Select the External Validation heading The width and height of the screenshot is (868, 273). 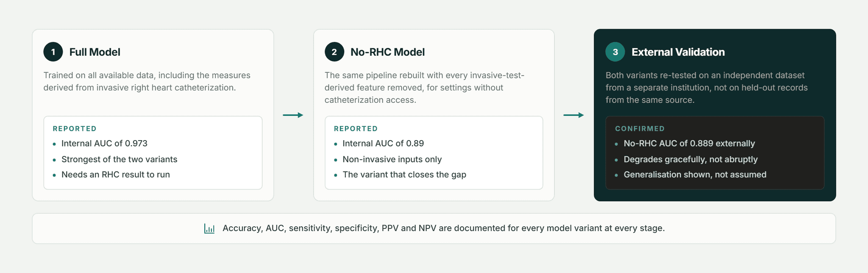678,52
